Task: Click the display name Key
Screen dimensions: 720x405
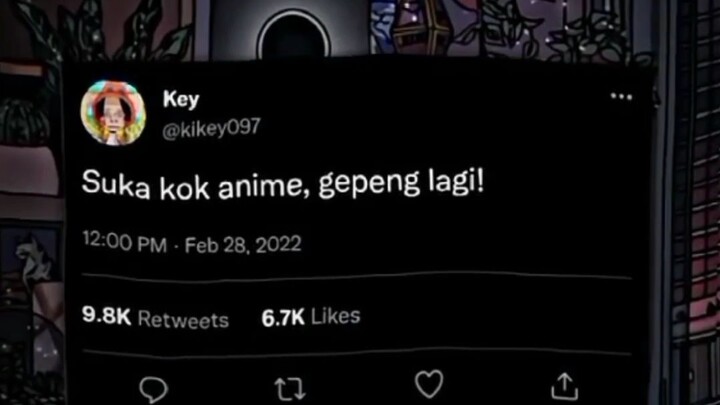Action: pyautogui.click(x=181, y=99)
